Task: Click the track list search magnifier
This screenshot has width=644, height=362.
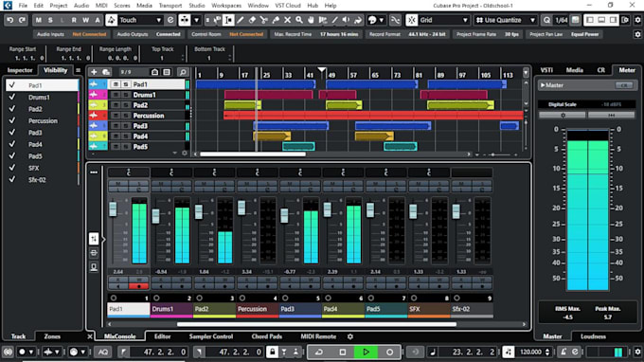Action: pyautogui.click(x=183, y=72)
